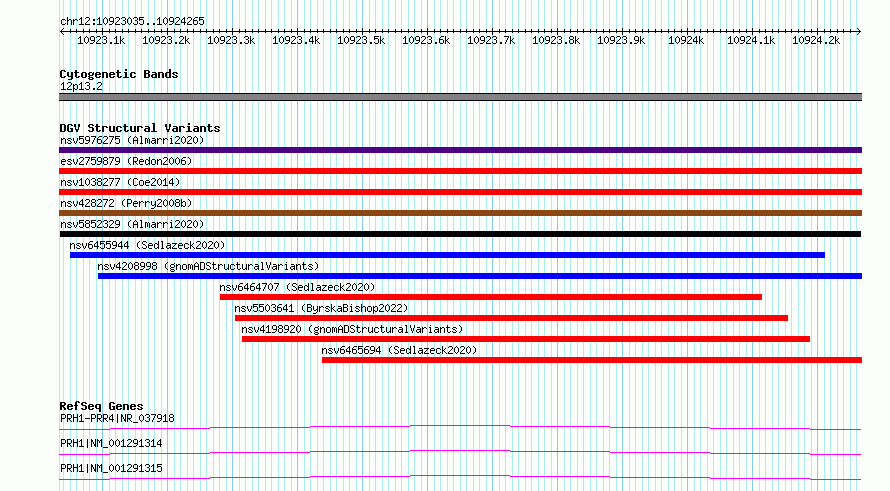The height and width of the screenshot is (491, 890).
Task: Click the PRH1|NM_001291315 gene label
Action: point(111,468)
